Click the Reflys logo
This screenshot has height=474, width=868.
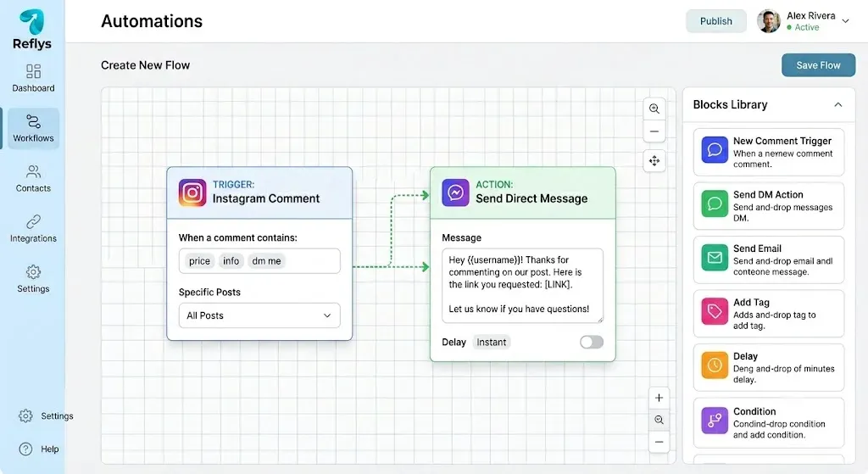coord(31,30)
